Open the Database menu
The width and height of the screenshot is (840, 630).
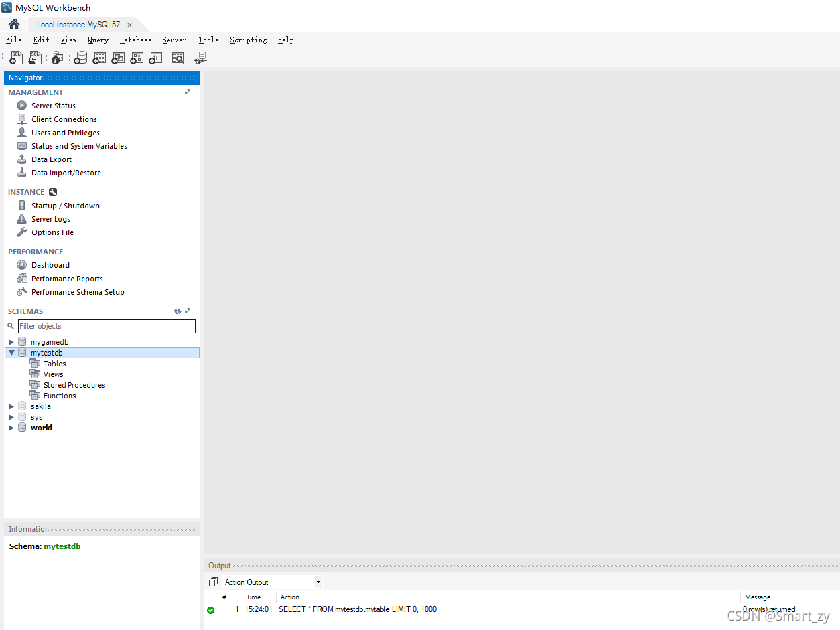(136, 40)
